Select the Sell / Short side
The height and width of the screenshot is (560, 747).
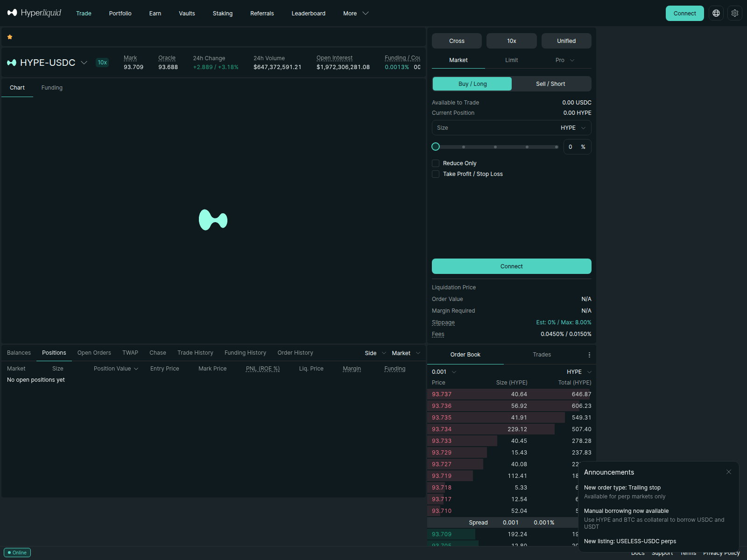pyautogui.click(x=550, y=84)
